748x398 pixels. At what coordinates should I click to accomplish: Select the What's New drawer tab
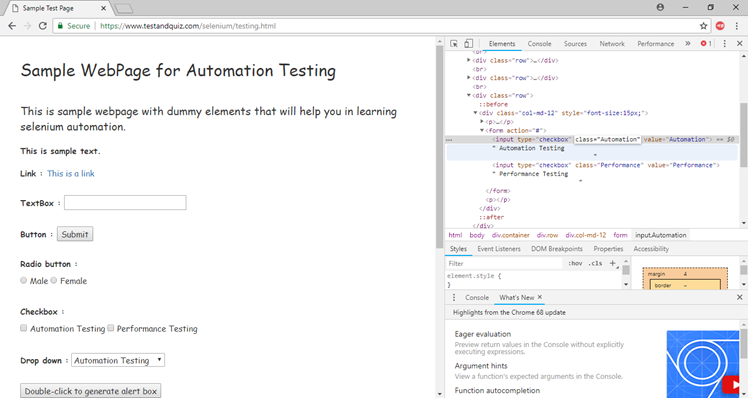(516, 297)
